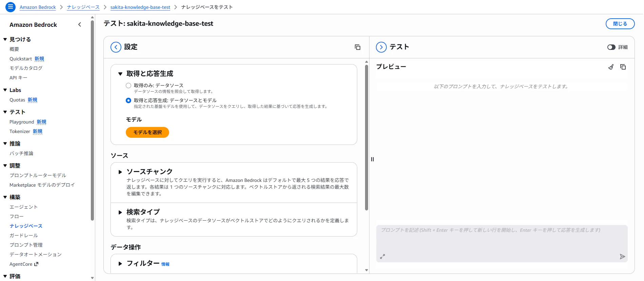The image size is (644, 281).
Task: Expand the 検索タイプ section
Action: click(120, 212)
